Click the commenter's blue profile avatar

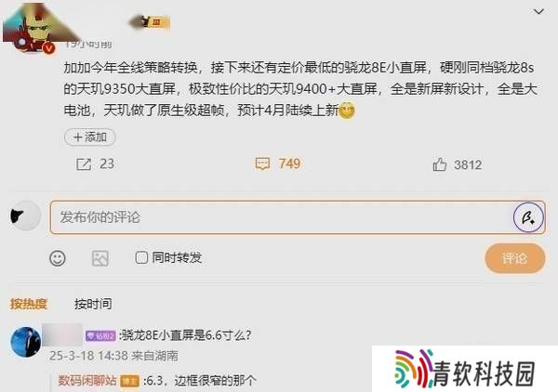[x=26, y=342]
